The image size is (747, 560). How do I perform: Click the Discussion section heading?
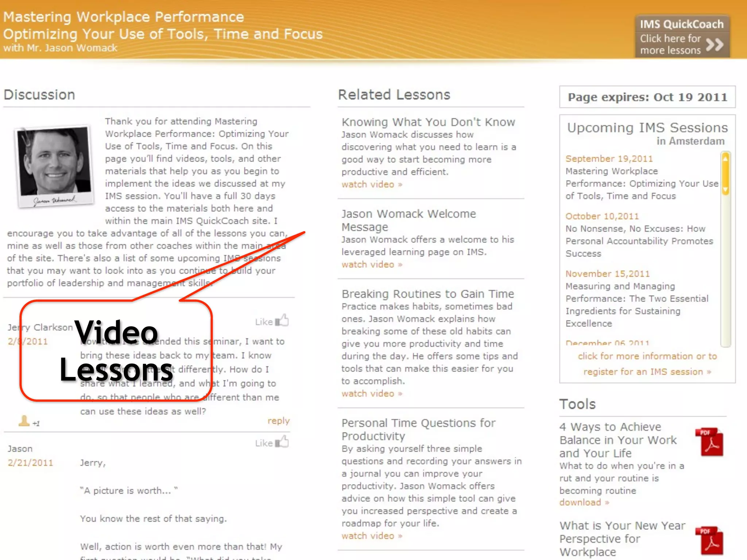tap(39, 95)
